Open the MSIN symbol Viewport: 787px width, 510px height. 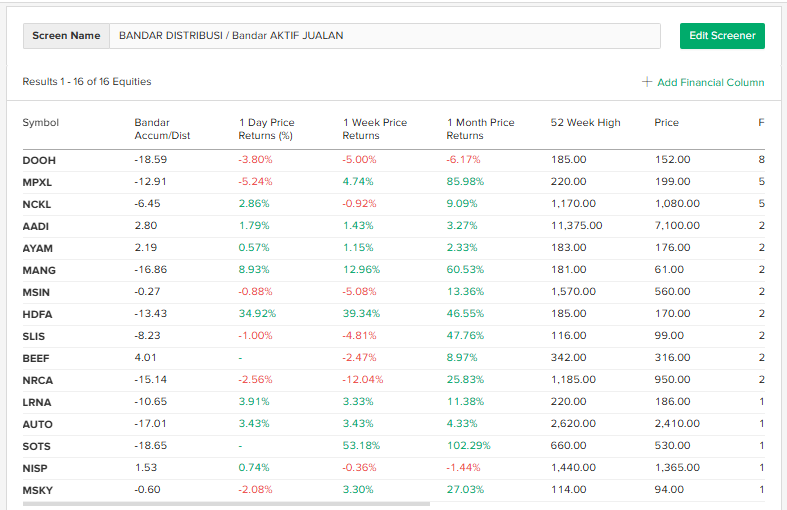(x=36, y=292)
